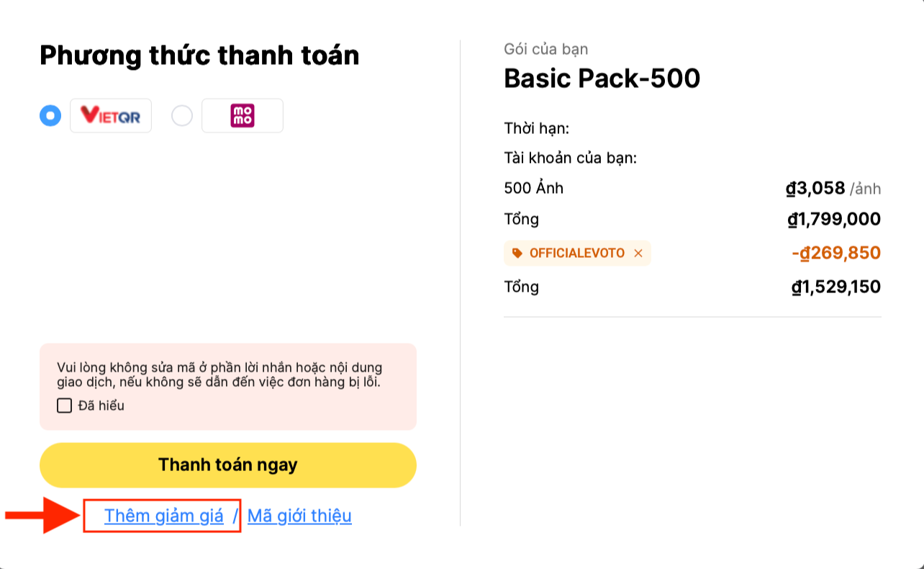
Task: Choose the MoMo payment radio button
Action: (x=182, y=115)
